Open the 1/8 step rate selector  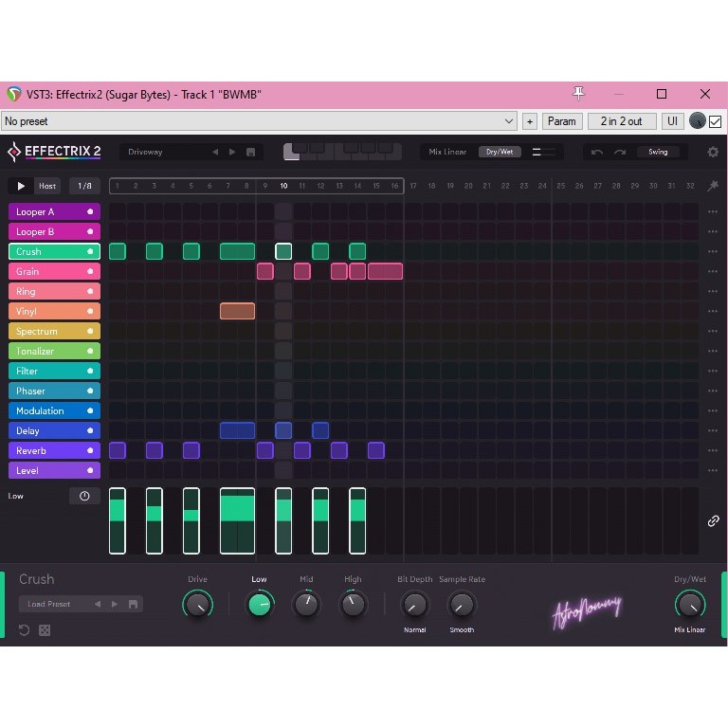(84, 187)
